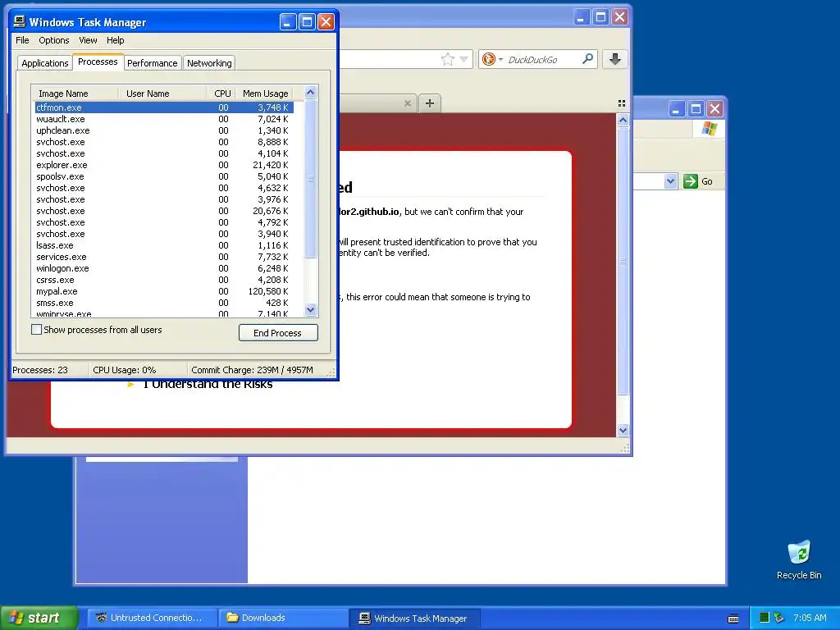
Task: Sort processes by Image Name column
Action: pos(75,94)
